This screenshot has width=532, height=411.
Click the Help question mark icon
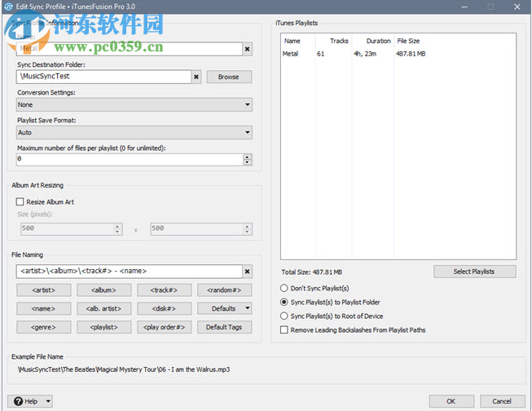point(18,401)
